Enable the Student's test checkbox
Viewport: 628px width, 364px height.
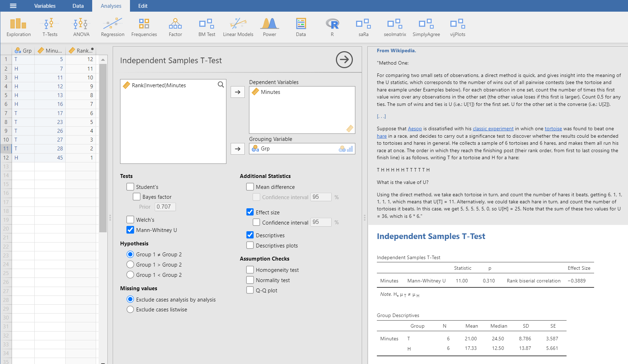pos(130,187)
